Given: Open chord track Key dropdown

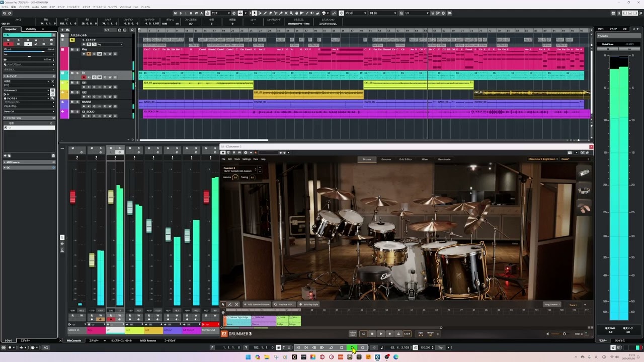Looking at the screenshot, I should (x=110, y=44).
